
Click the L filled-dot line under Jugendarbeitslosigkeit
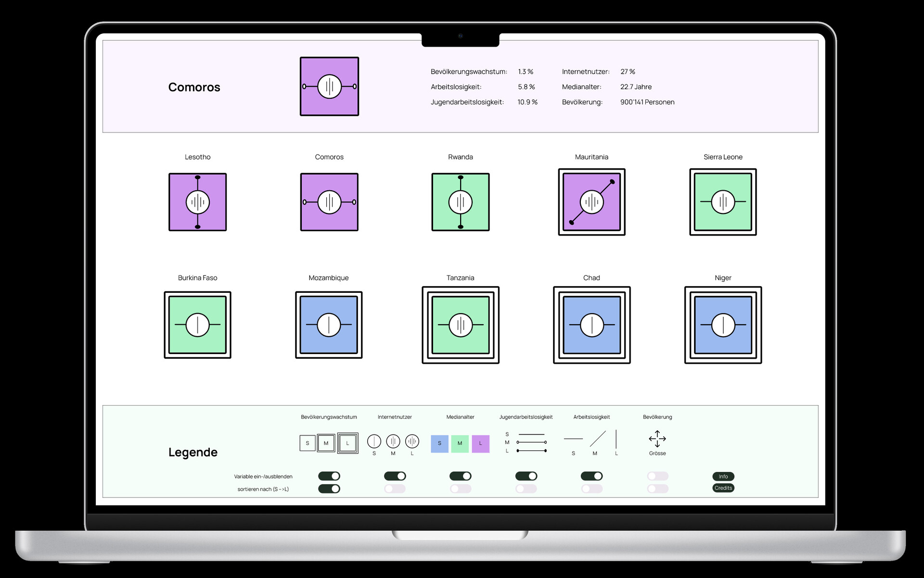531,451
